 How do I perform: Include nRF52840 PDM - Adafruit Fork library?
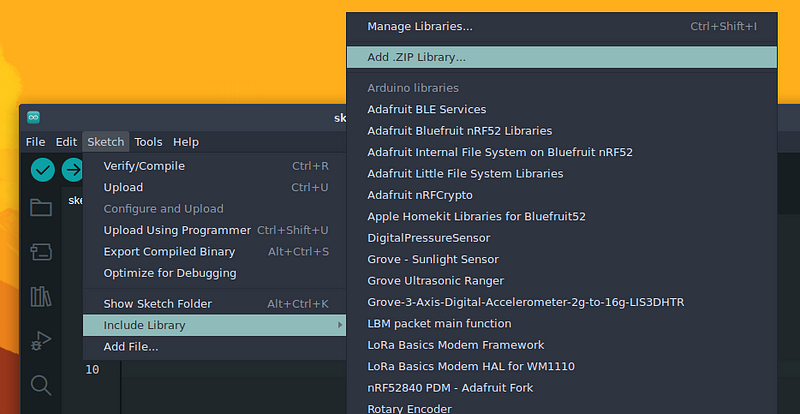click(x=562, y=388)
